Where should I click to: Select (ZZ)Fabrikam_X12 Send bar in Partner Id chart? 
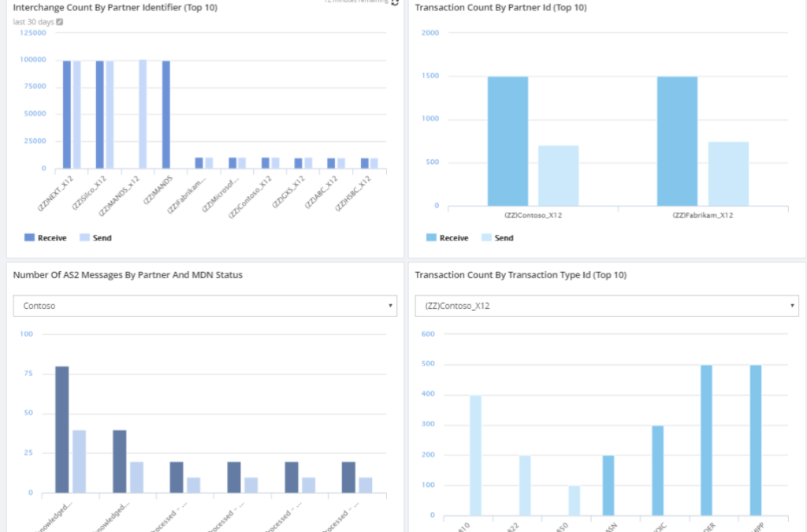point(728,174)
